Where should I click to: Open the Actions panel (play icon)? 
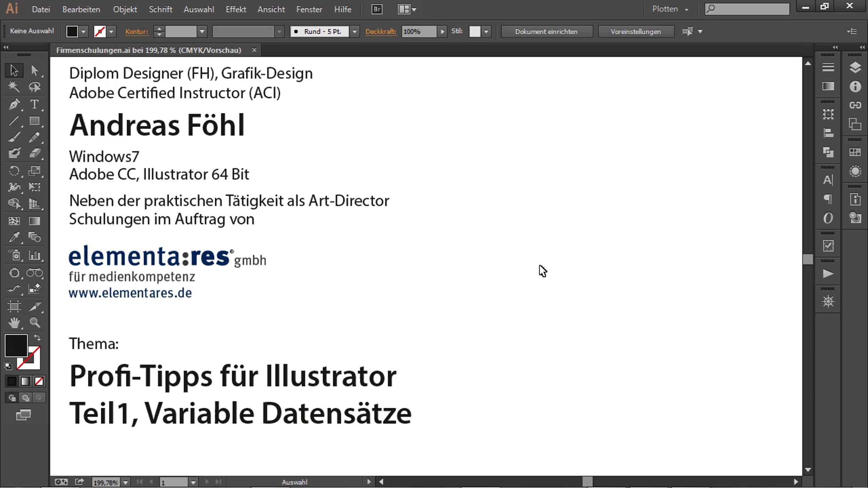[x=828, y=274]
